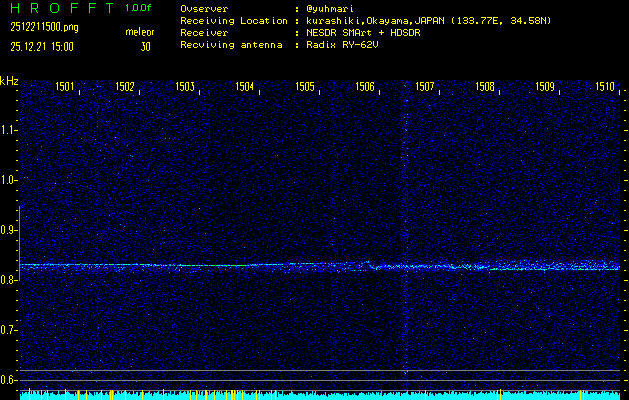Select the 1.1 kHz frequency label

click(x=9, y=129)
